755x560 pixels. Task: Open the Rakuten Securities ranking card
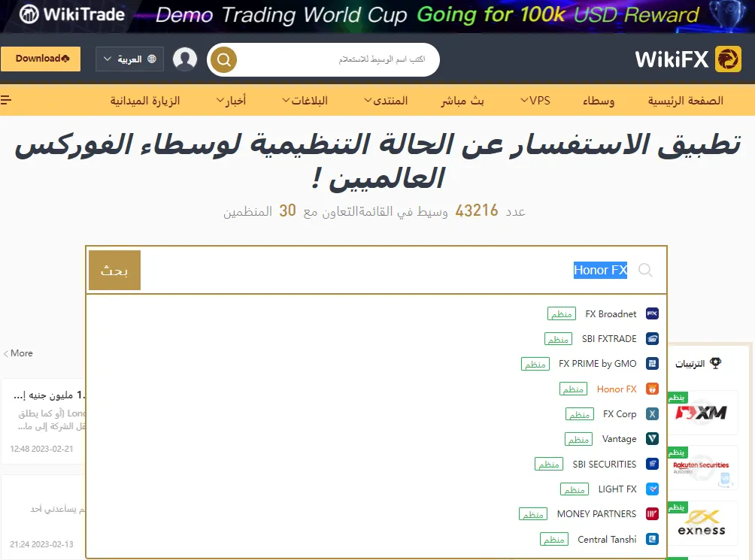[x=702, y=468]
